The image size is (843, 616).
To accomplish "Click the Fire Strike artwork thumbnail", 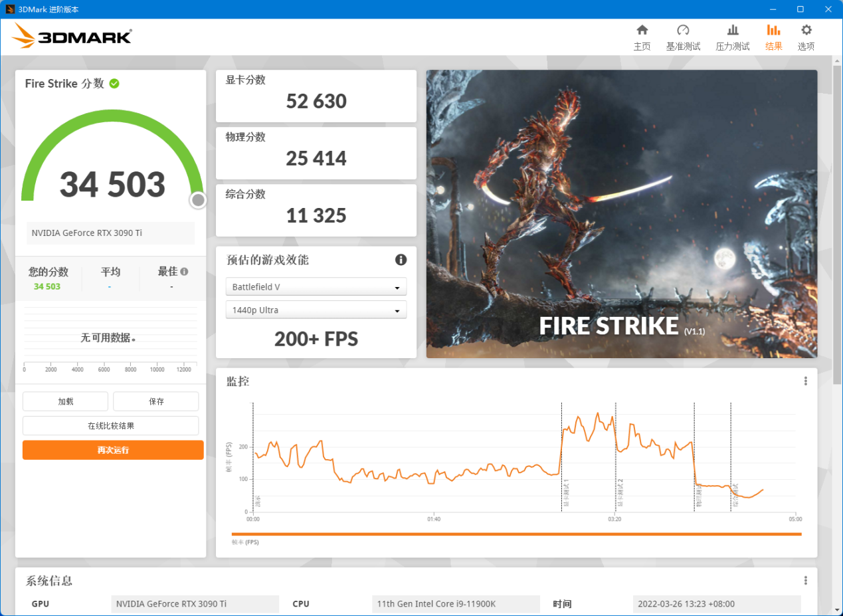I will tap(622, 214).
